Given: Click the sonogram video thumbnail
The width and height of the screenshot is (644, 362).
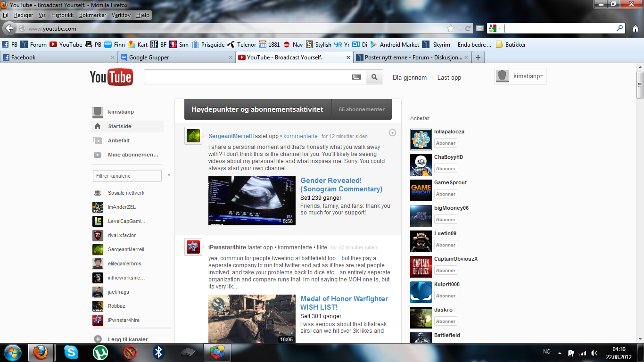Looking at the screenshot, I should [x=252, y=201].
